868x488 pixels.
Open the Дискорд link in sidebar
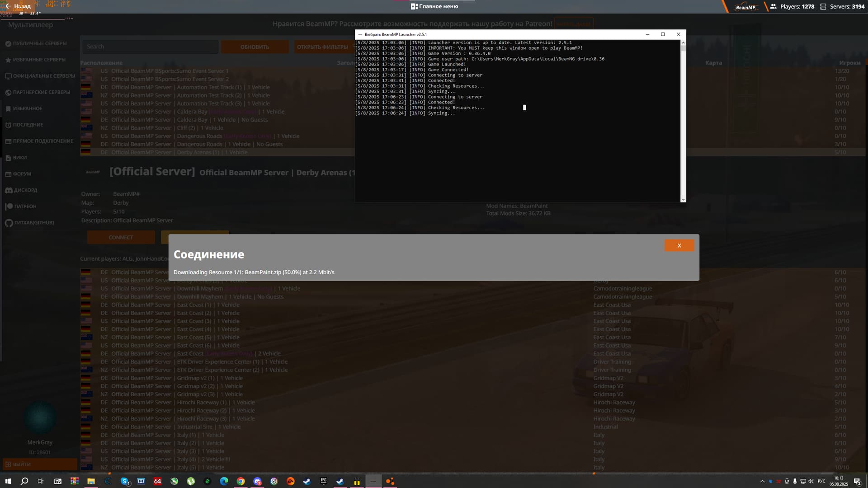point(21,190)
